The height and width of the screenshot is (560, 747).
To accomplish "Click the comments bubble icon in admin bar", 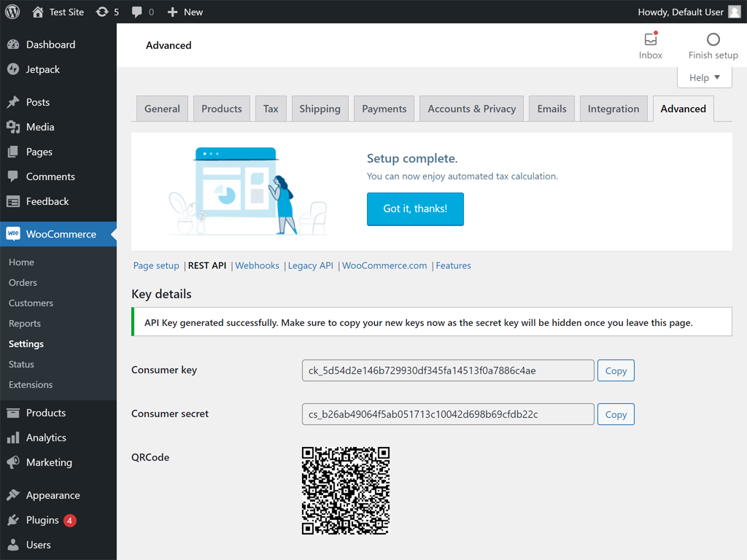I will point(137,12).
